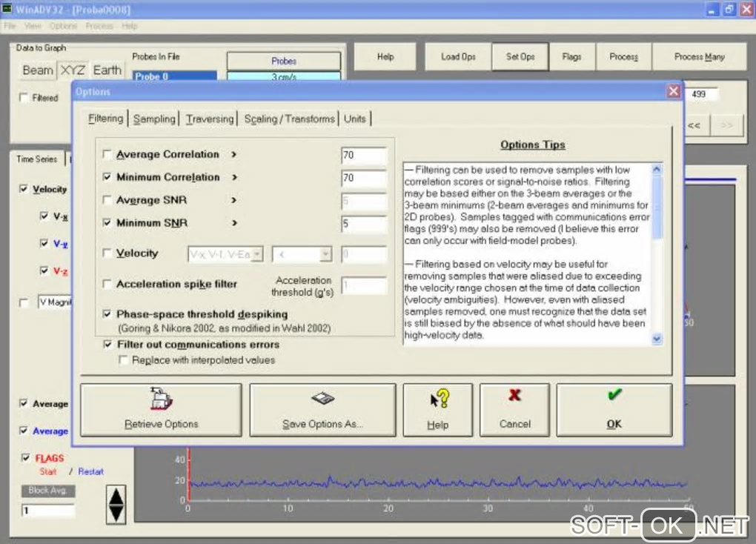Uncheck the Minimum Correlation checkbox

click(107, 177)
